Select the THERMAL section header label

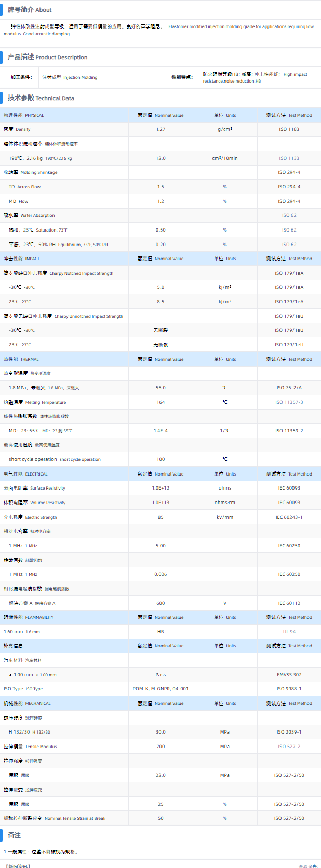click(x=21, y=359)
